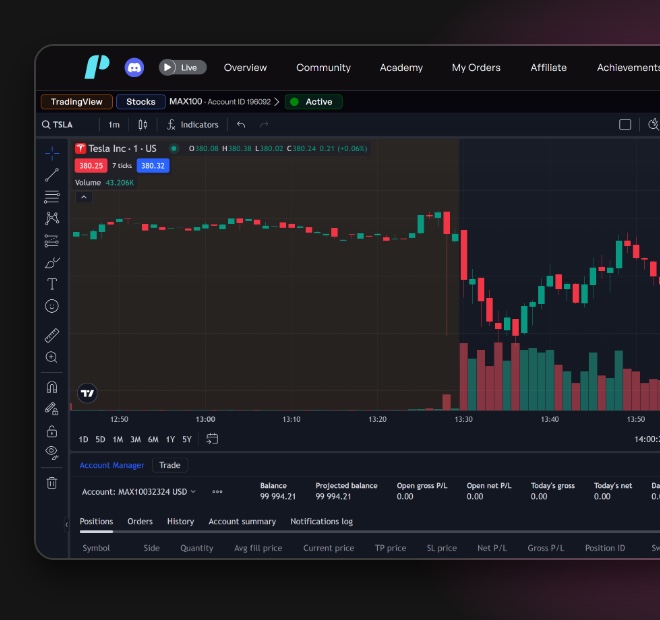This screenshot has height=620, width=660.
Task: Toggle lock all drawings
Action: click(x=52, y=431)
